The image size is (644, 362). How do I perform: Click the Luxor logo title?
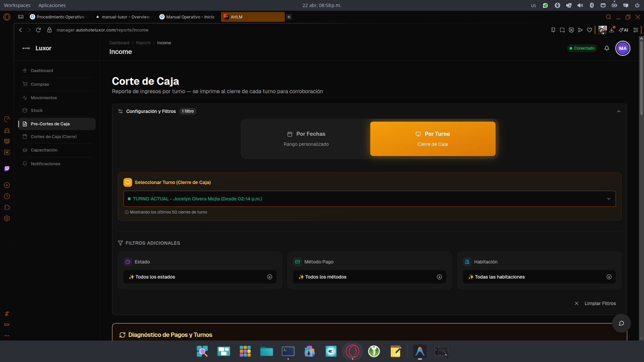(43, 48)
